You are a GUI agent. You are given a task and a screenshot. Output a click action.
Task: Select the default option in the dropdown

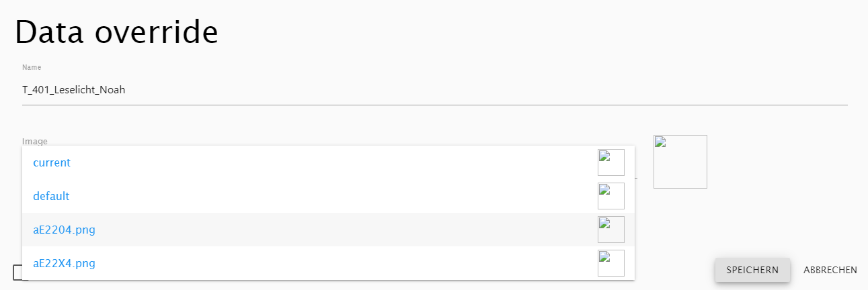coord(52,196)
